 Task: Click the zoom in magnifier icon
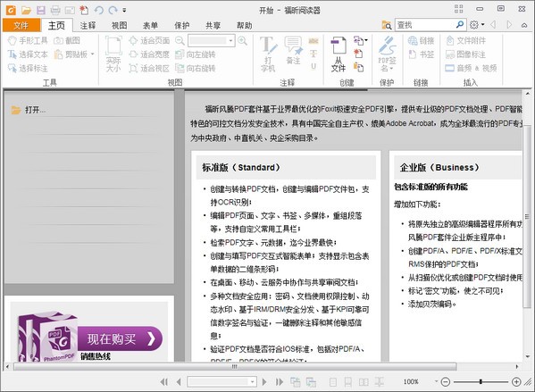[x=242, y=40]
